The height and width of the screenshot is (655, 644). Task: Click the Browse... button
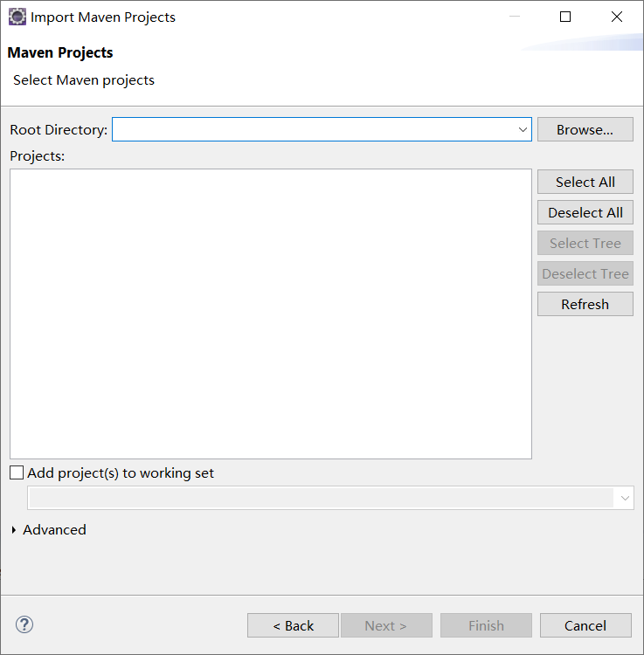pyautogui.click(x=585, y=129)
